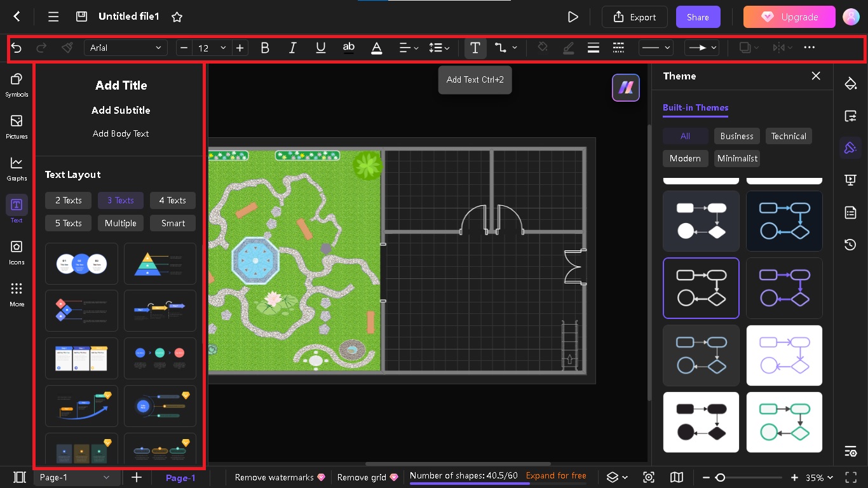Click Add Title text

(121, 85)
